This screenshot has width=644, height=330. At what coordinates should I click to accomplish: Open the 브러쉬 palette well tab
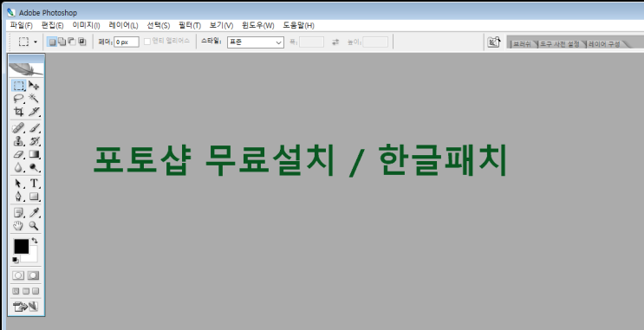523,44
